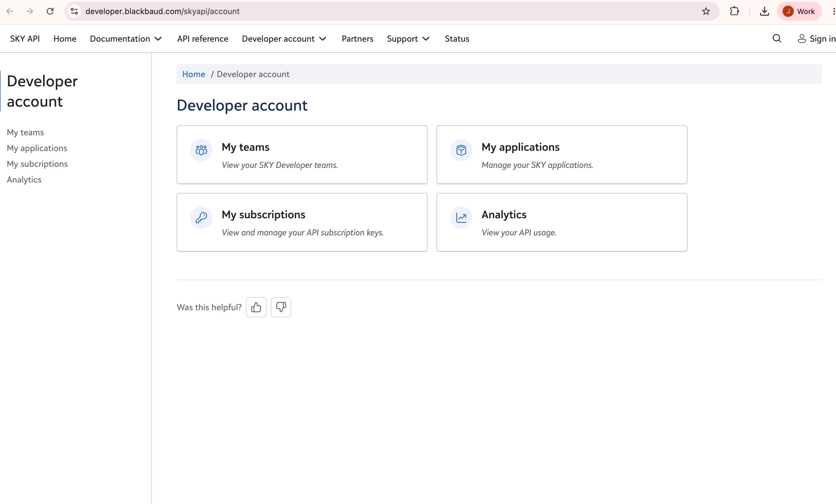Open the My applications card title
This screenshot has height=504, width=836.
pos(520,147)
